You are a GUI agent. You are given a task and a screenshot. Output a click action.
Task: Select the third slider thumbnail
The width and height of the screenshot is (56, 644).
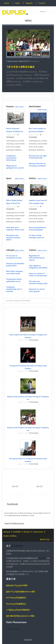(x=28, y=54)
